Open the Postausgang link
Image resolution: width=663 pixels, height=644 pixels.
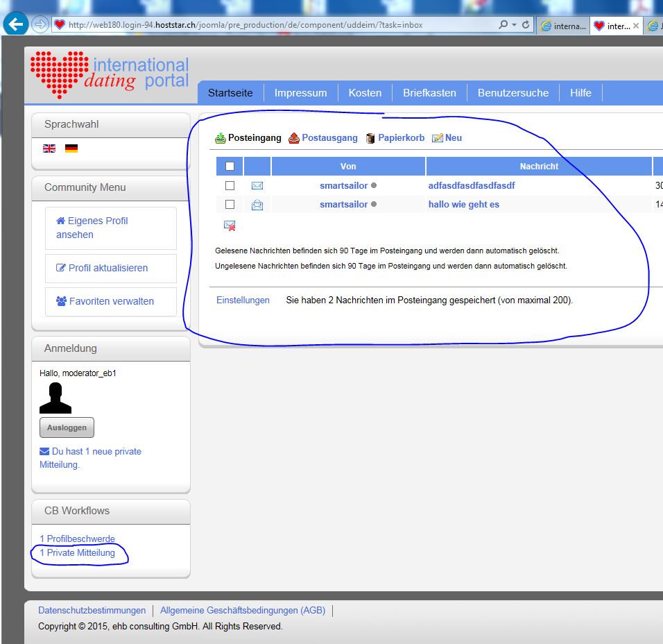click(330, 138)
